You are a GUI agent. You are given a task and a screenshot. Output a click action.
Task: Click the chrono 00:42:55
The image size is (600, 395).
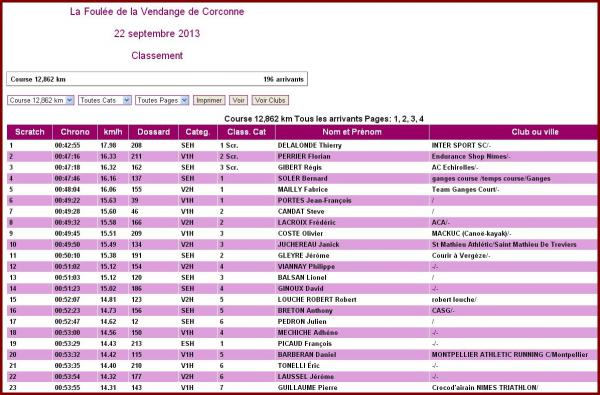click(67, 145)
